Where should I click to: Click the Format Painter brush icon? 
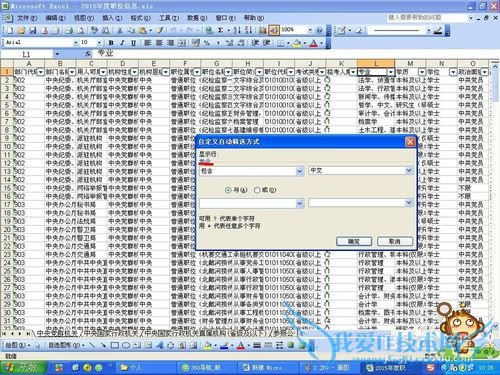159,31
